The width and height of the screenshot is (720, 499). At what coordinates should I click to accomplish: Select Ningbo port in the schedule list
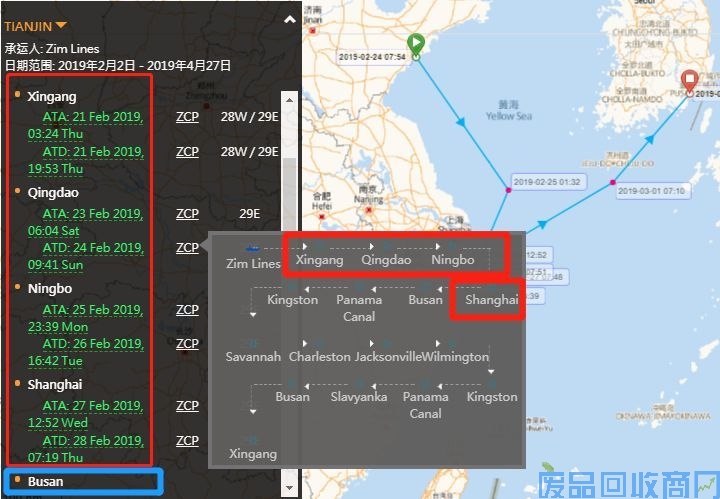(48, 288)
